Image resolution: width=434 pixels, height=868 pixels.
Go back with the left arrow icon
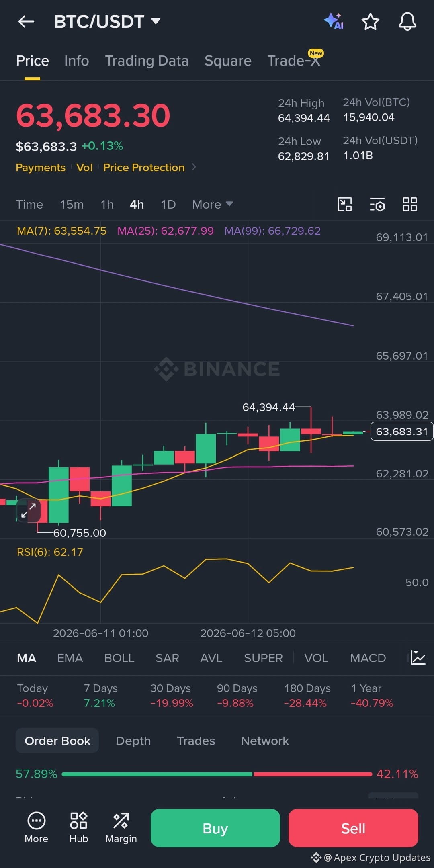coord(26,22)
